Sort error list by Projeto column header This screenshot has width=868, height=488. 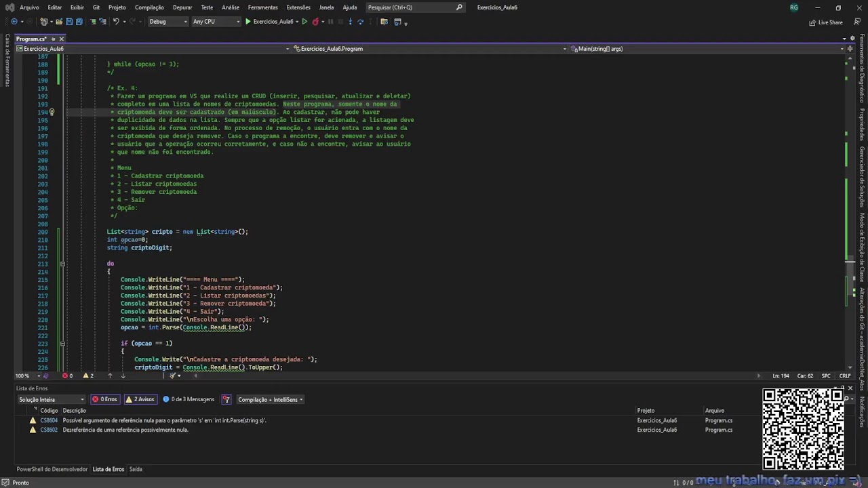coord(646,410)
